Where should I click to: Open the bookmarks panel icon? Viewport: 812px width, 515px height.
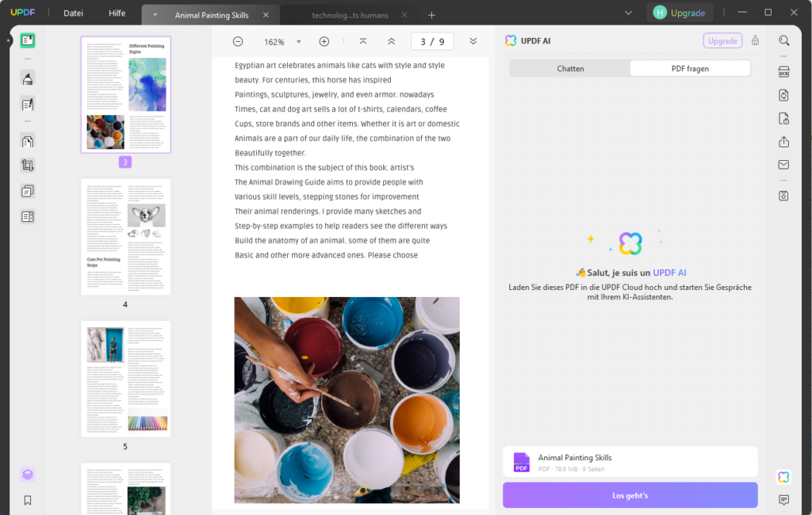[x=28, y=500]
